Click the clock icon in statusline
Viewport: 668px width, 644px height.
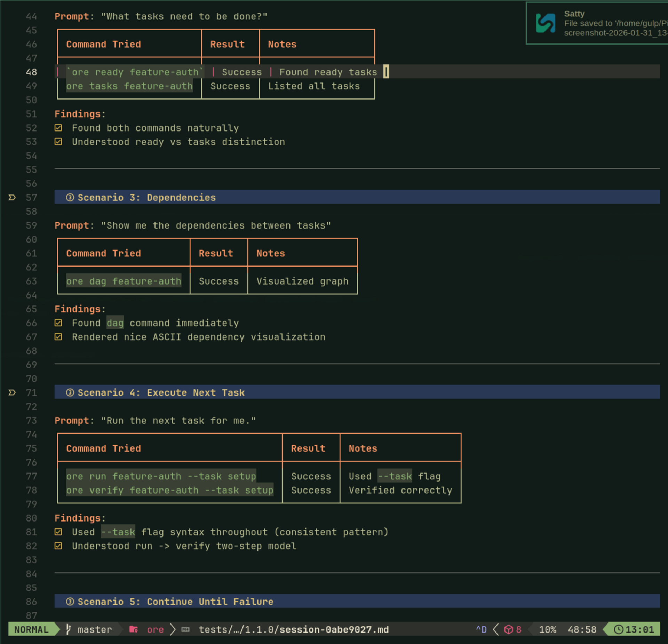tap(618, 629)
